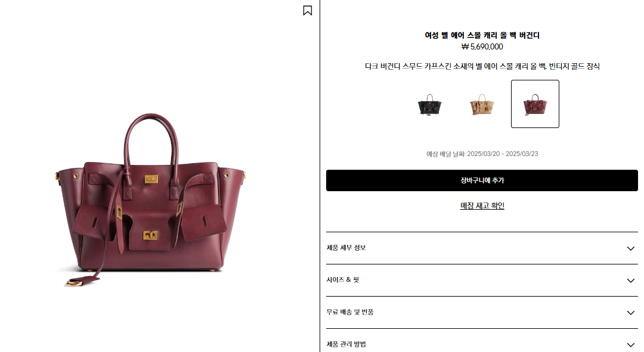Click the product description mentioning 빈티지 골드 장식

click(x=482, y=66)
